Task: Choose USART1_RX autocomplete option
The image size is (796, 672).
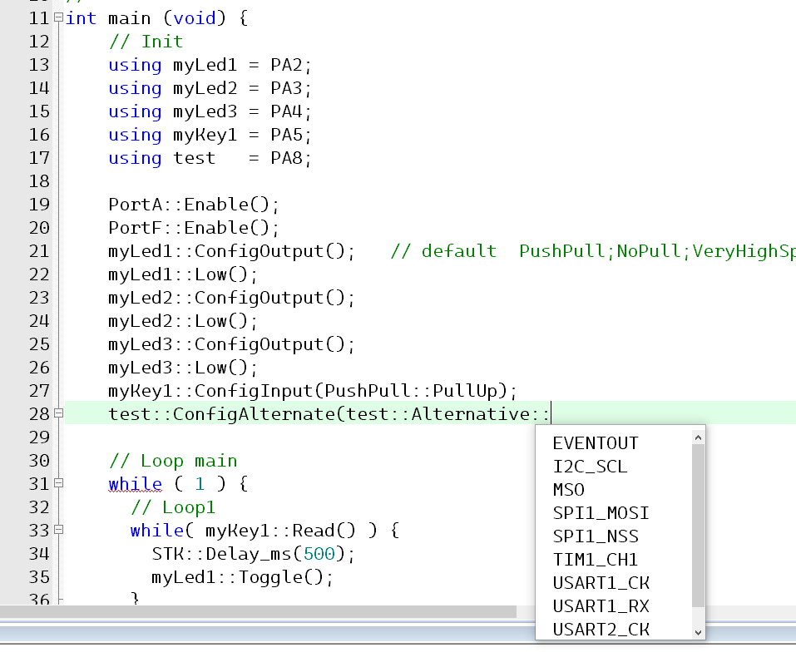Action: tap(601, 606)
